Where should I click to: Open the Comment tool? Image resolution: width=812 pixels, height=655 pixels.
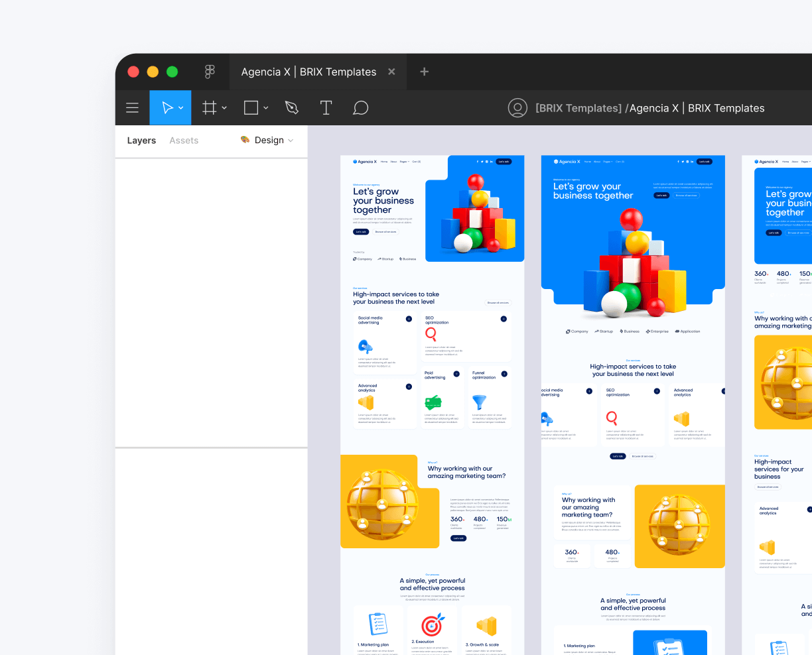tap(360, 107)
